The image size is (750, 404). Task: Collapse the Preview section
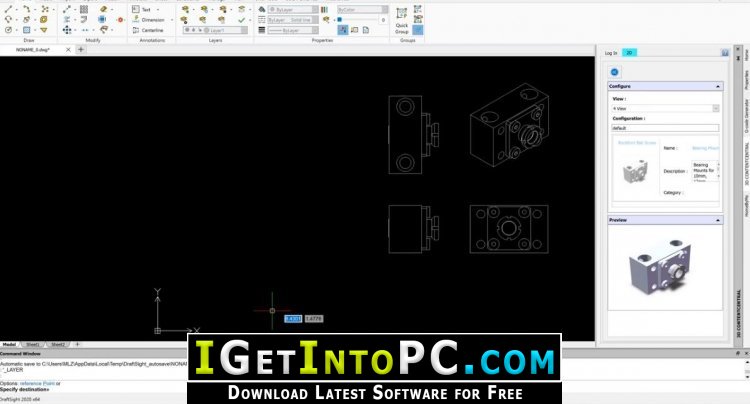coord(717,220)
